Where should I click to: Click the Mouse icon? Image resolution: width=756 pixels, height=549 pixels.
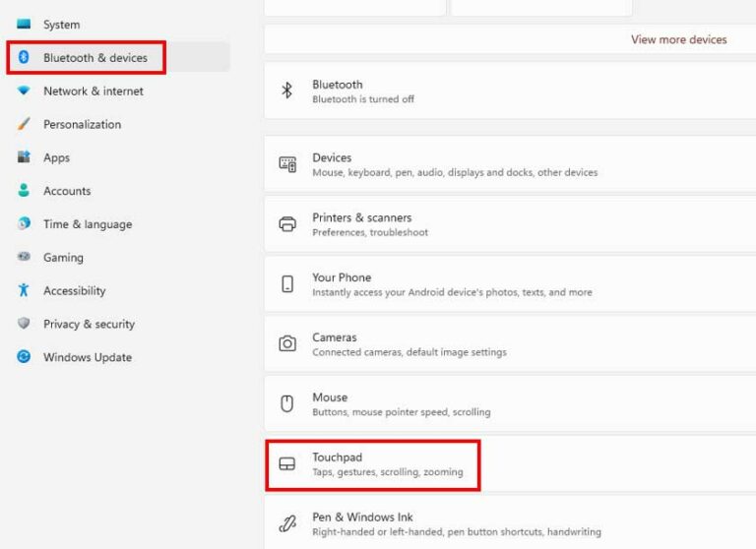click(x=286, y=403)
